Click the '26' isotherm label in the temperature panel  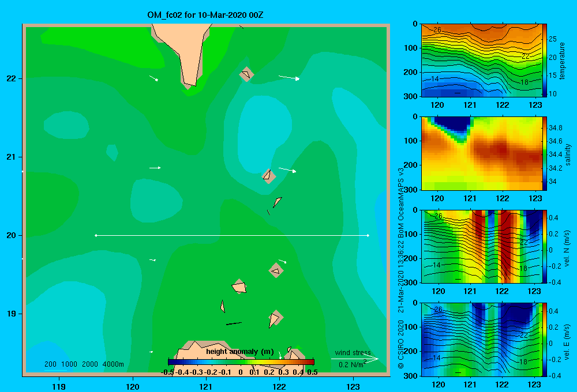click(x=437, y=30)
